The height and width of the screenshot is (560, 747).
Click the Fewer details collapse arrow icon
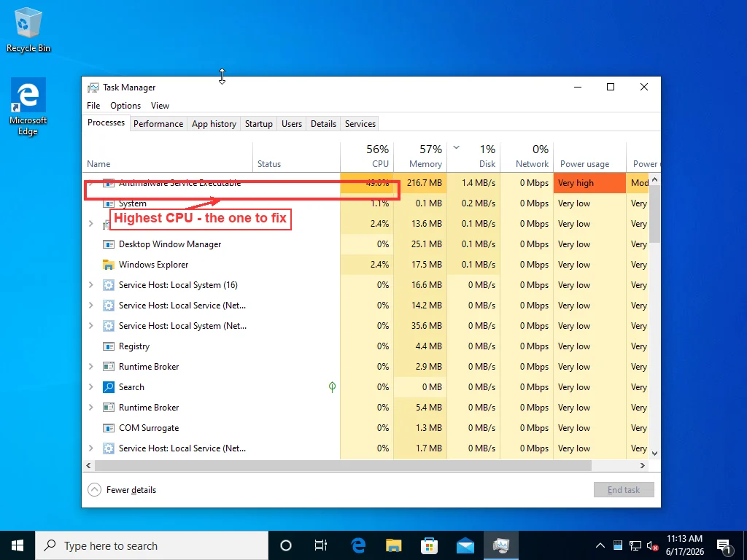coord(94,489)
